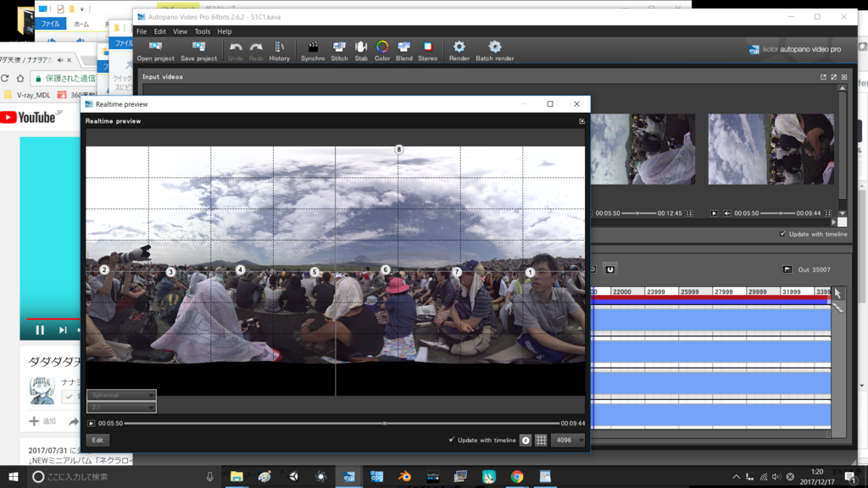Image resolution: width=868 pixels, height=488 pixels.
Task: Click camera marker 1 in the preview
Action: tap(530, 272)
